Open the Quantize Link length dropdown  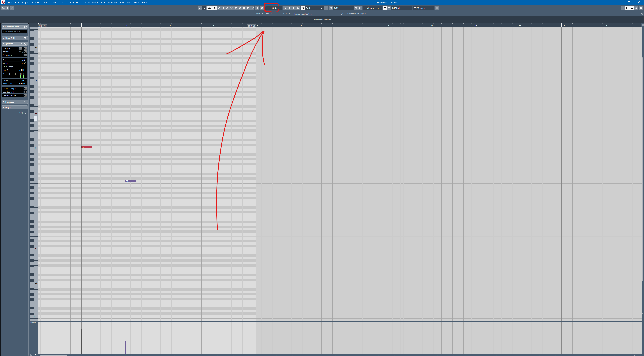point(372,8)
